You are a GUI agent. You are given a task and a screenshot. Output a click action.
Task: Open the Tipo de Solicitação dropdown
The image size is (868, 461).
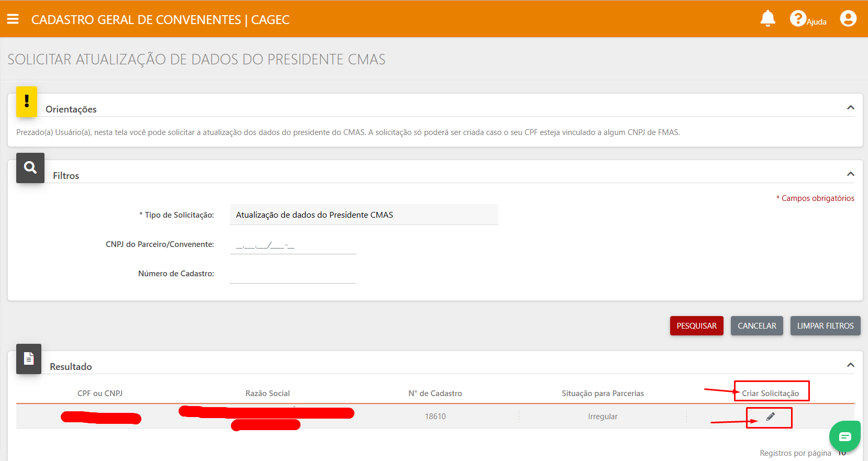pyautogui.click(x=364, y=215)
